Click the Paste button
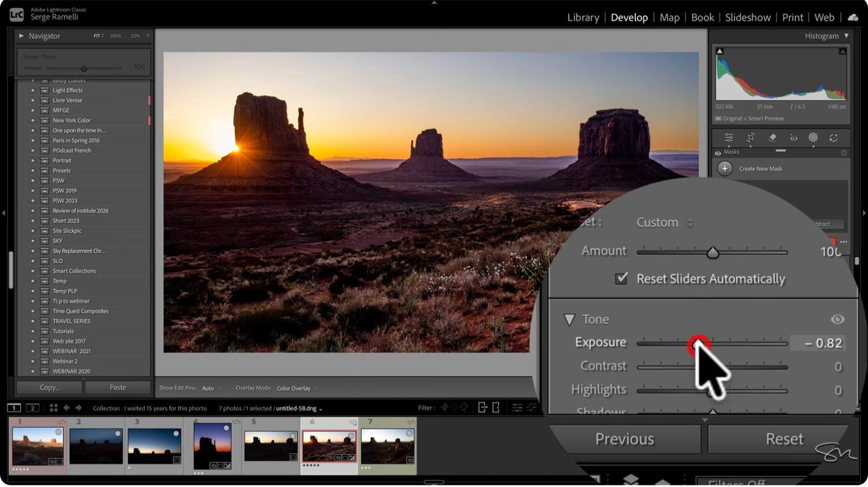 118,387
